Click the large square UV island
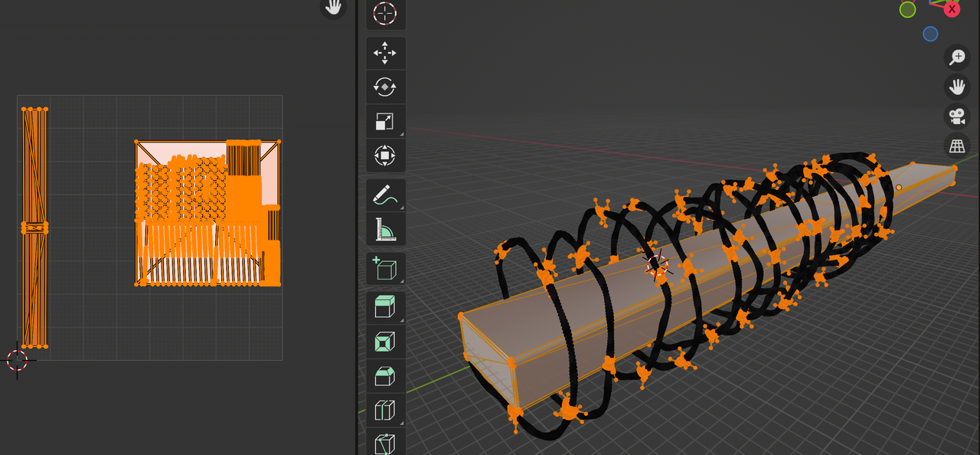 [x=207, y=213]
